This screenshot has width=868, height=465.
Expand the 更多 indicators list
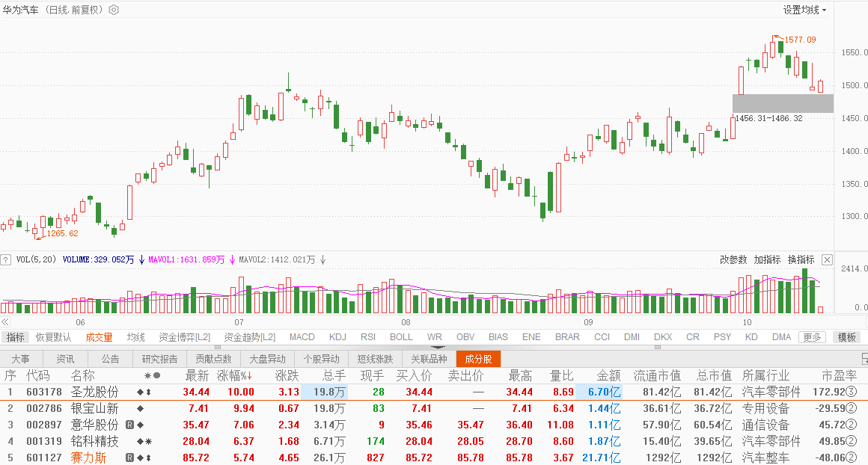tap(812, 337)
